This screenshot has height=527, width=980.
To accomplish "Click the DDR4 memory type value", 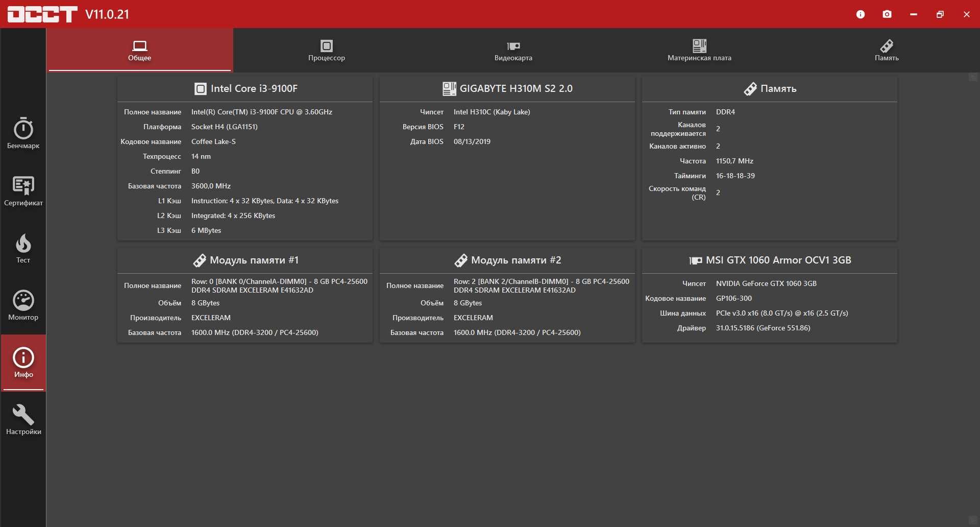I will coord(725,112).
